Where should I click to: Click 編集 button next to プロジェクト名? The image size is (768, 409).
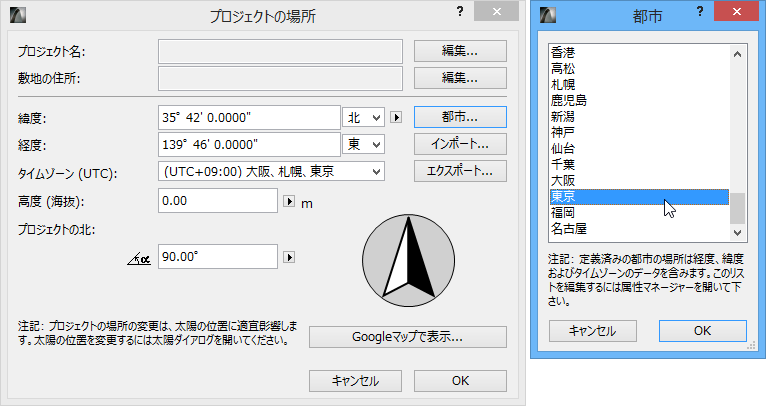pos(460,51)
